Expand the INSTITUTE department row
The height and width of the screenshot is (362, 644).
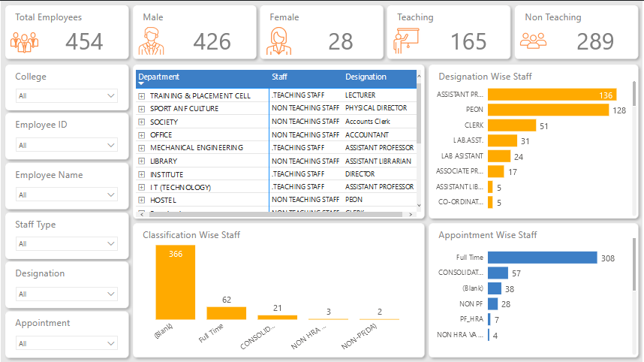tap(142, 175)
